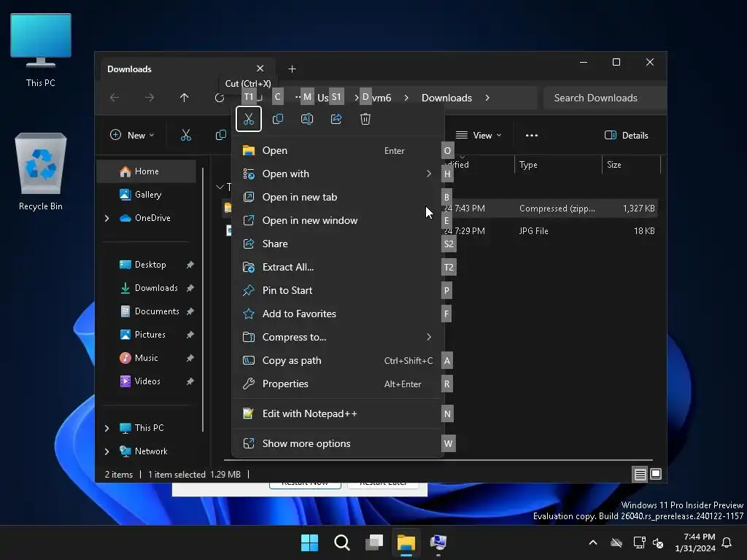Click the Task View taskbar icon
Image resolution: width=747 pixels, height=560 pixels.
click(x=374, y=542)
